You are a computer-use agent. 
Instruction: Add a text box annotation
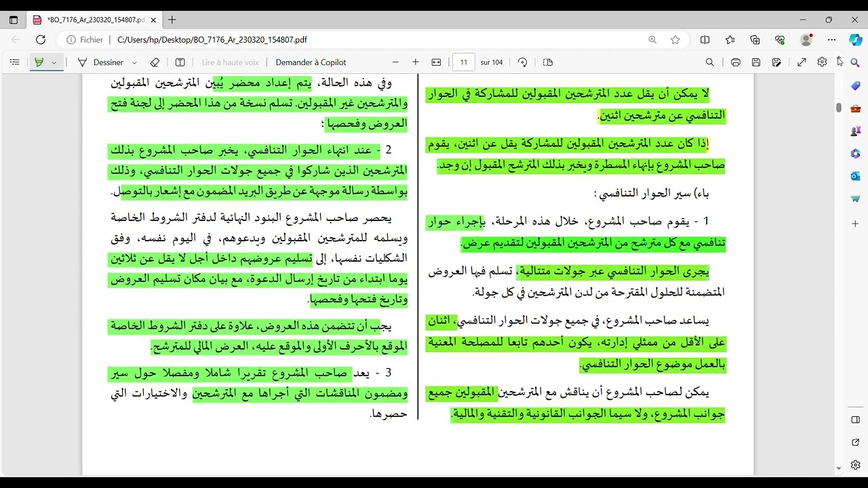click(180, 62)
